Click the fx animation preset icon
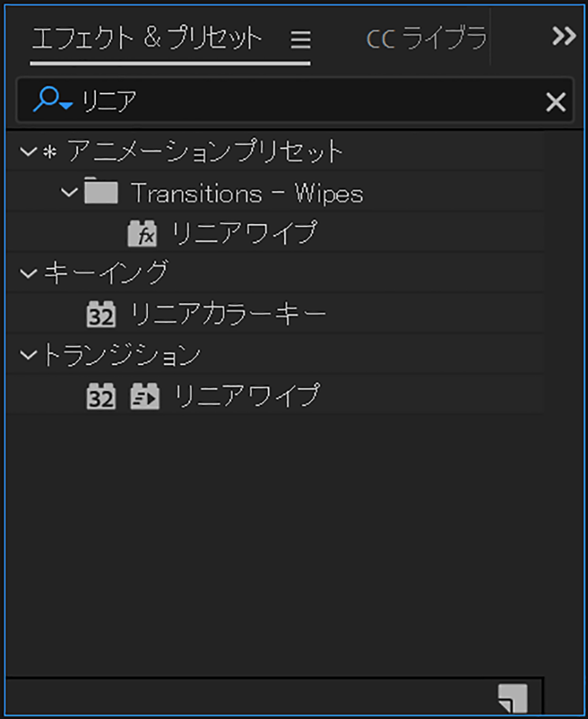The height and width of the screenshot is (719, 588). (142, 233)
